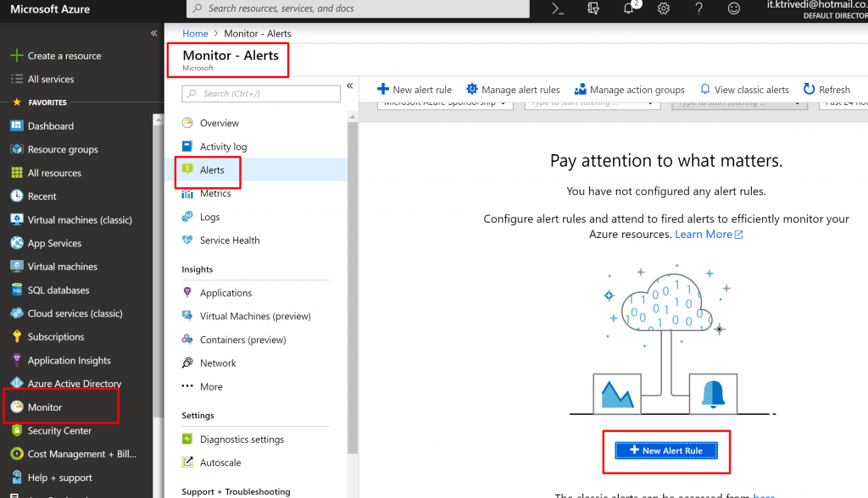Click View classic alerts
Screen dimensions: 868x498
pyautogui.click(x=743, y=90)
